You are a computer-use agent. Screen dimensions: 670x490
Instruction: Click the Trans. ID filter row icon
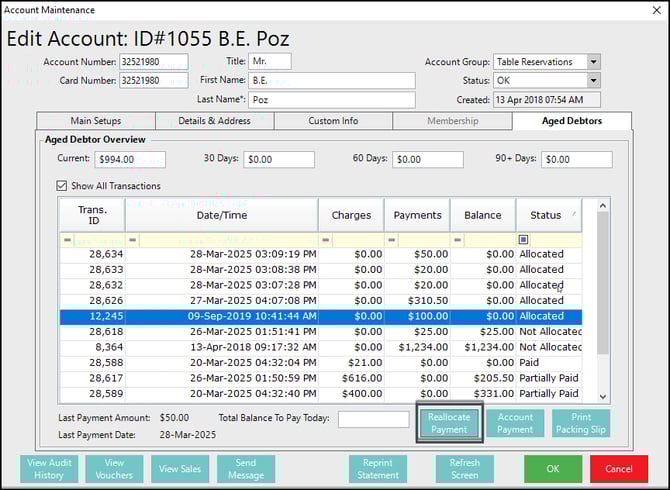[x=67, y=240]
